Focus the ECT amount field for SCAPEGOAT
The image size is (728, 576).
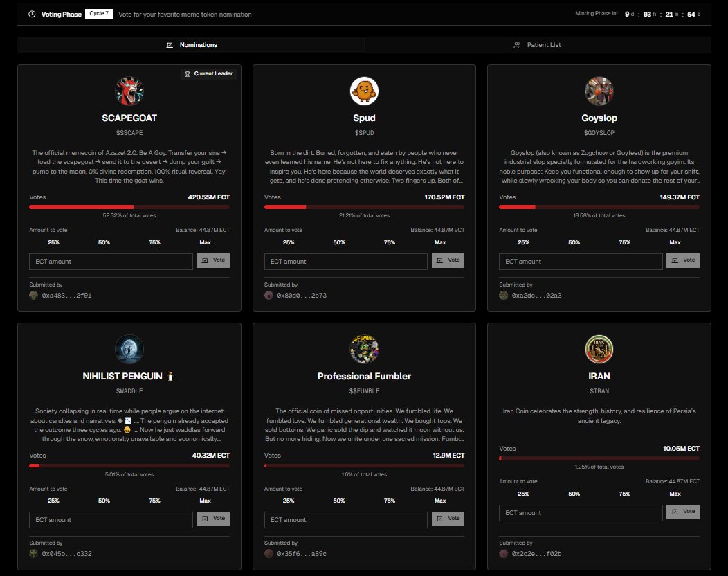(111, 262)
